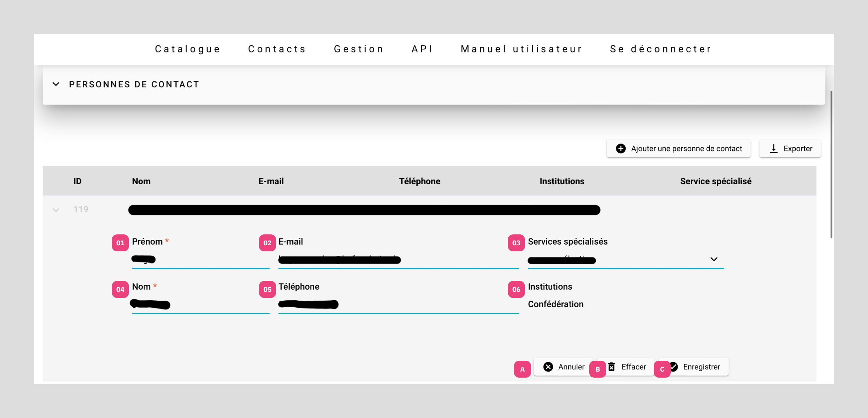
Task: Click the X icon in Annuler button
Action: point(548,367)
